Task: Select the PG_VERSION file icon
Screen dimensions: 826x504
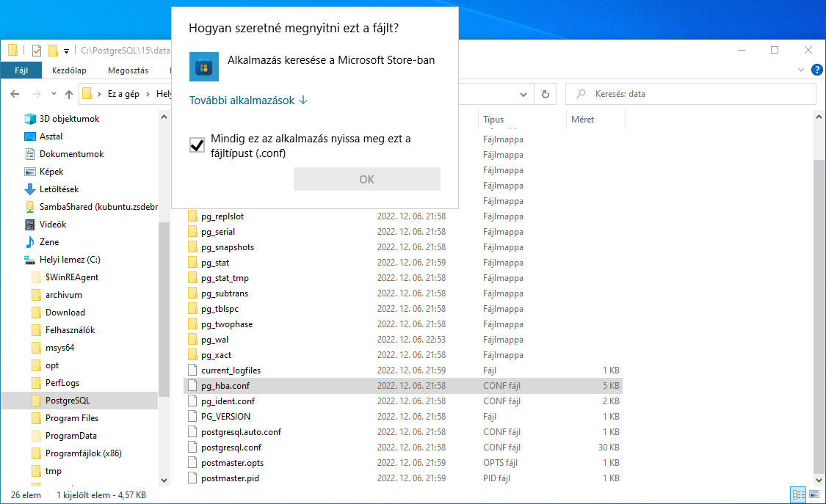Action: 193,417
